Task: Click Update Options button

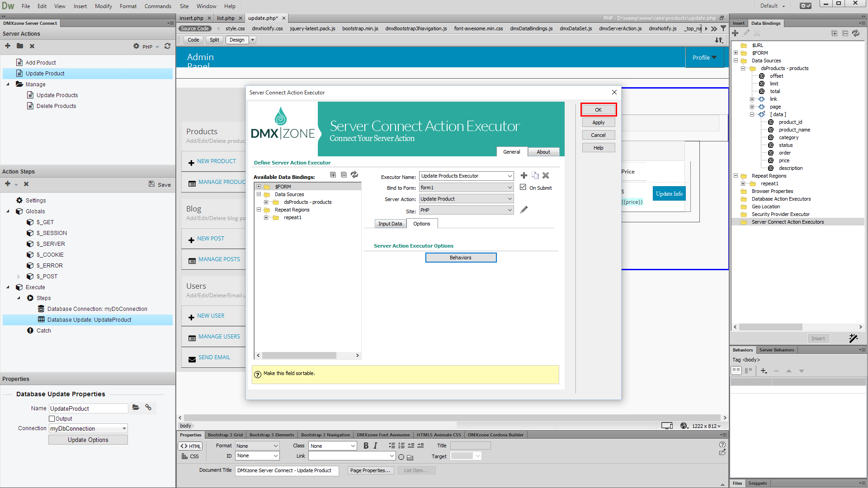Action: 88,440
